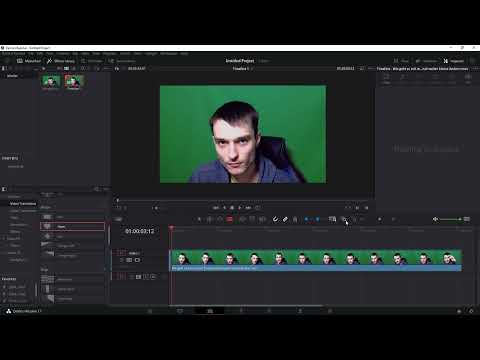The width and height of the screenshot is (480, 360).
Task: Toggle the Position Lock padlock icon
Action: pos(295,219)
